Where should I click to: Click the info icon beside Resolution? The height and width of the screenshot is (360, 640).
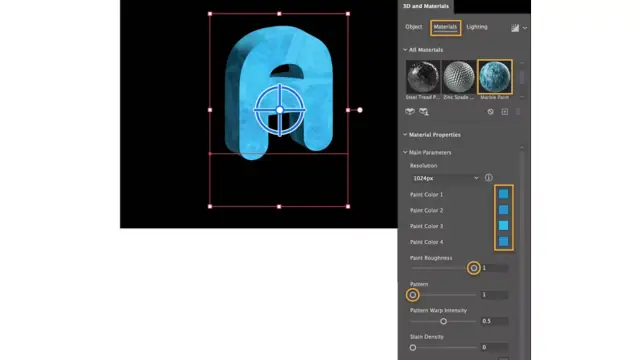point(489,178)
